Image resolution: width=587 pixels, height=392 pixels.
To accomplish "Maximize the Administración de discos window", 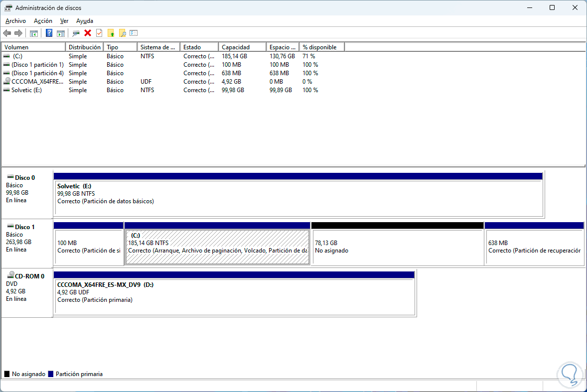I will (552, 8).
